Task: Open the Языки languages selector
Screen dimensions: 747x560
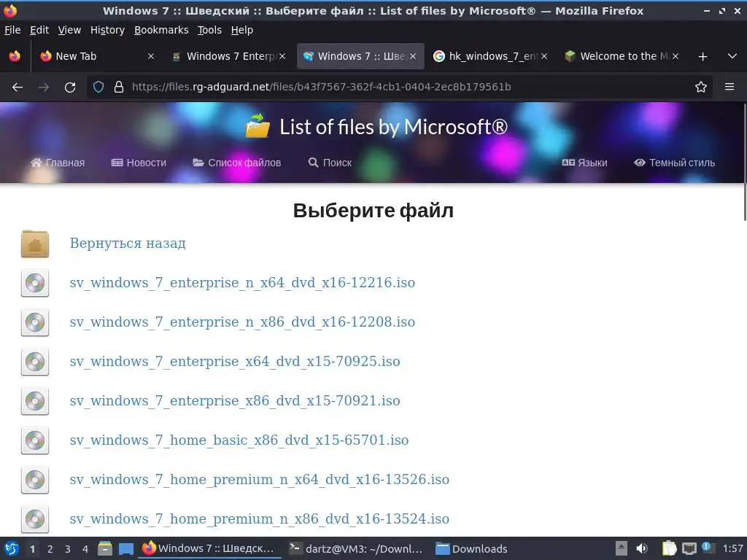Action: [x=584, y=163]
